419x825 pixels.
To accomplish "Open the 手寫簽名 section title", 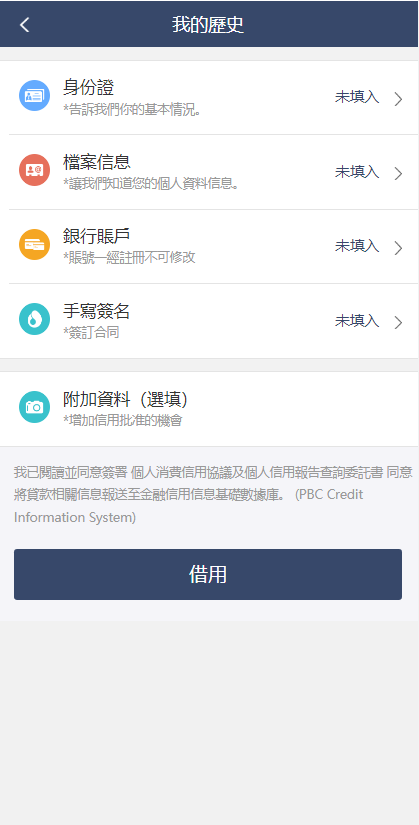I will (x=97, y=311).
